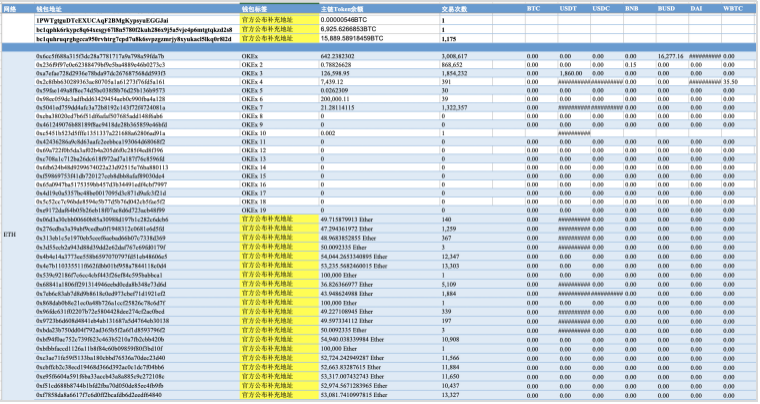Viewport: 760px width, 404px height.
Task: Select balance cell 49.715879913 Ether
Action: [x=348, y=219]
